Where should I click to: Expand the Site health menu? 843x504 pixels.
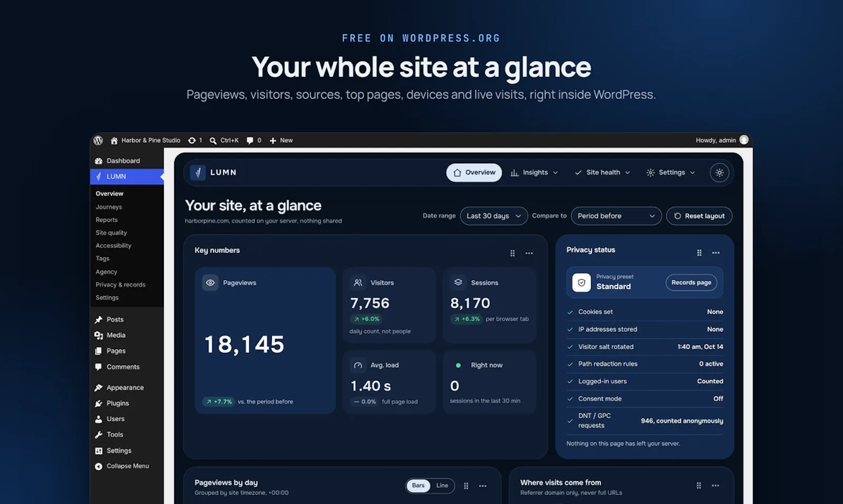tap(602, 172)
